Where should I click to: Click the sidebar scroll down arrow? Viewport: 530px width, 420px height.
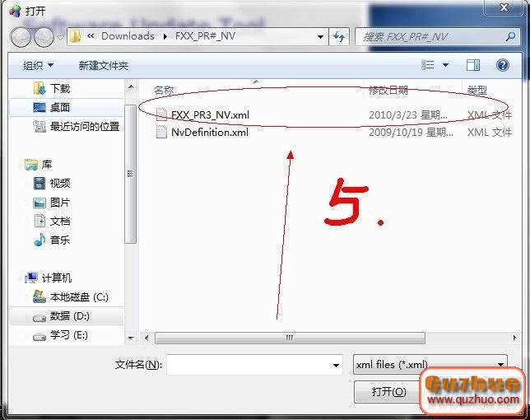coord(131,338)
